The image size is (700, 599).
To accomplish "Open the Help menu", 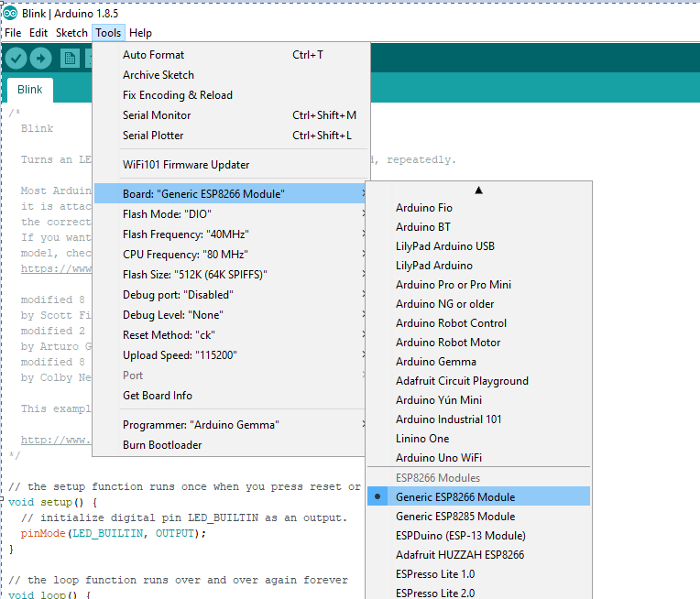I will pos(140,33).
